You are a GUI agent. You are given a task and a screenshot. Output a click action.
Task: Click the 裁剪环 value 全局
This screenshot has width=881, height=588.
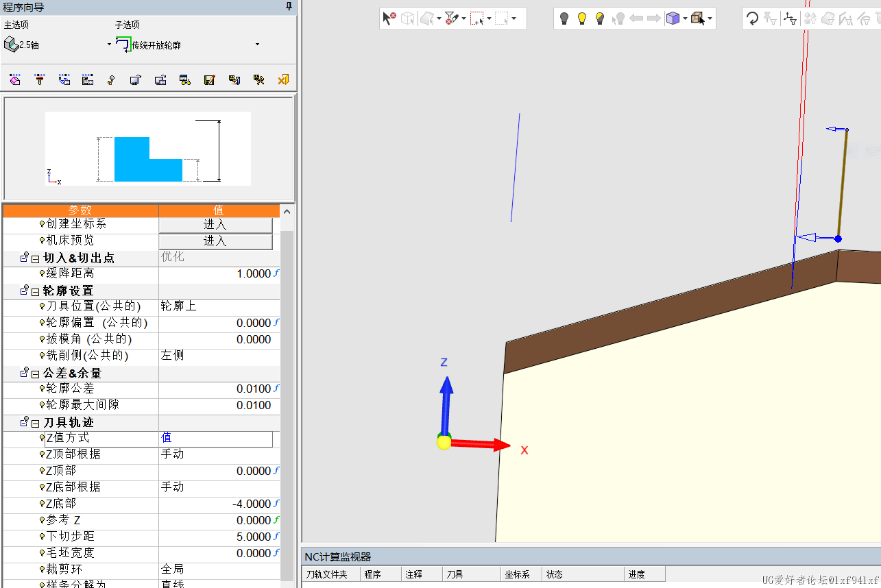(173, 569)
